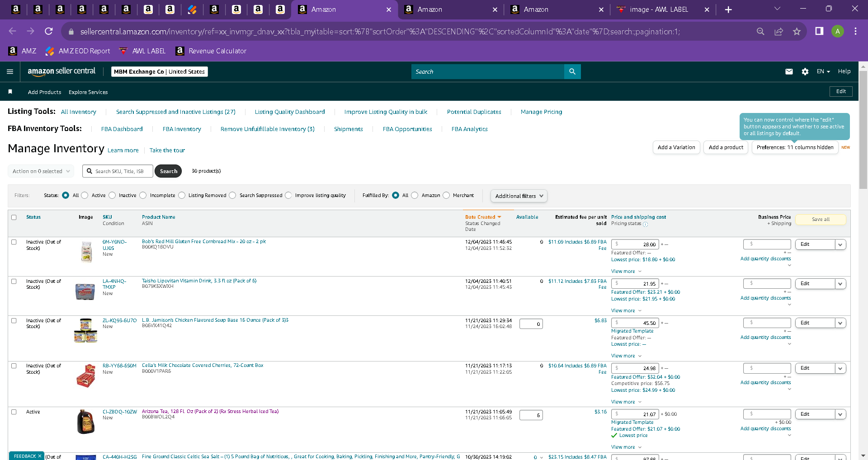
Task: Open a new browser tab
Action: click(728, 9)
